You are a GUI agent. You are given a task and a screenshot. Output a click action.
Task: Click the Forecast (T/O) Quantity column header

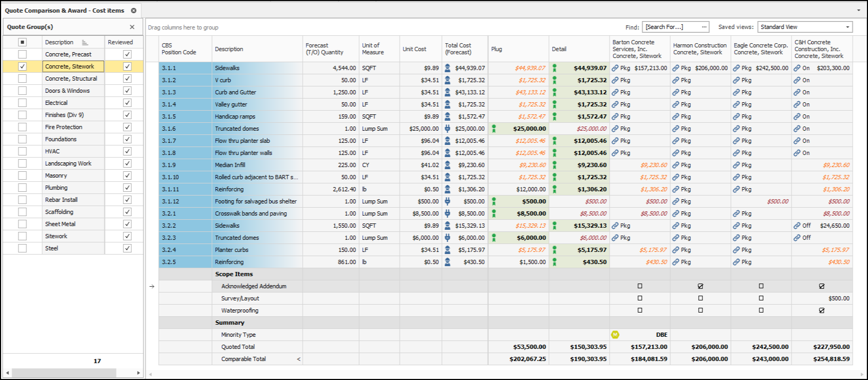pos(331,49)
